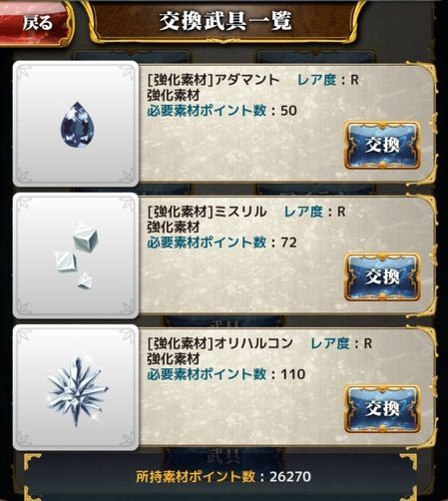Tap the 戻る back button
The image size is (448, 501).
tap(35, 23)
